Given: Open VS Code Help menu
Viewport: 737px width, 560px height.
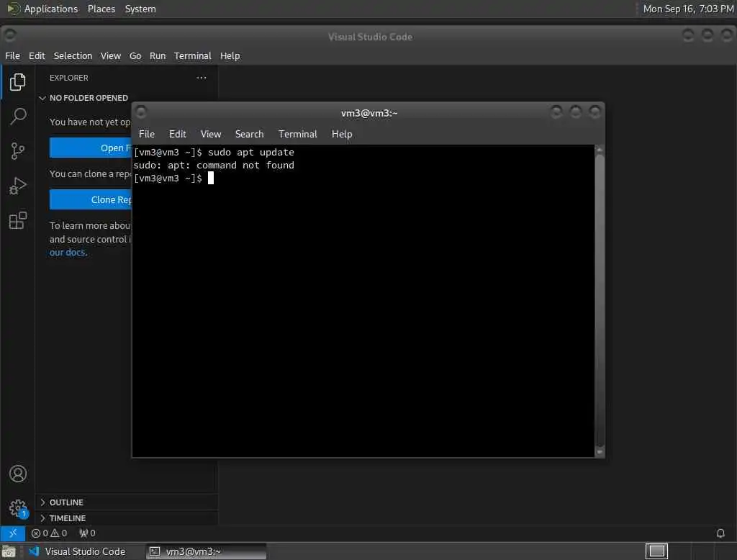Looking at the screenshot, I should (230, 55).
